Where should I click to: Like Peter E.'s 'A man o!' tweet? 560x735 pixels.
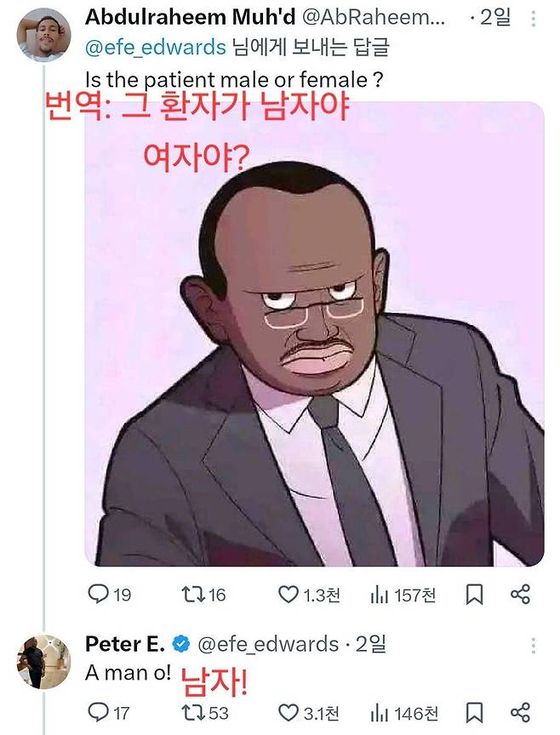click(289, 712)
